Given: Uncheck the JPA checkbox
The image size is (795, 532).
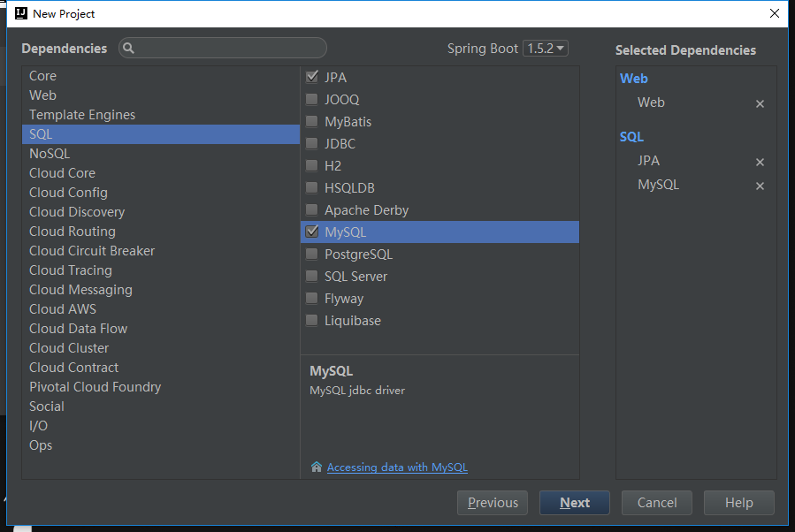Looking at the screenshot, I should [312, 77].
